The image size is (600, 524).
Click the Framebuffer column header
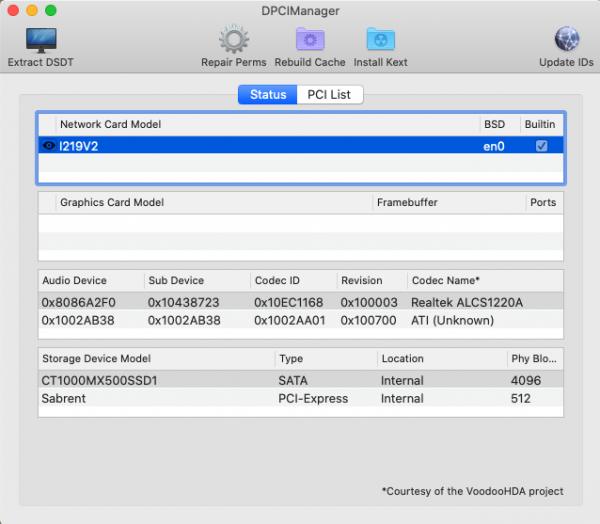click(407, 202)
